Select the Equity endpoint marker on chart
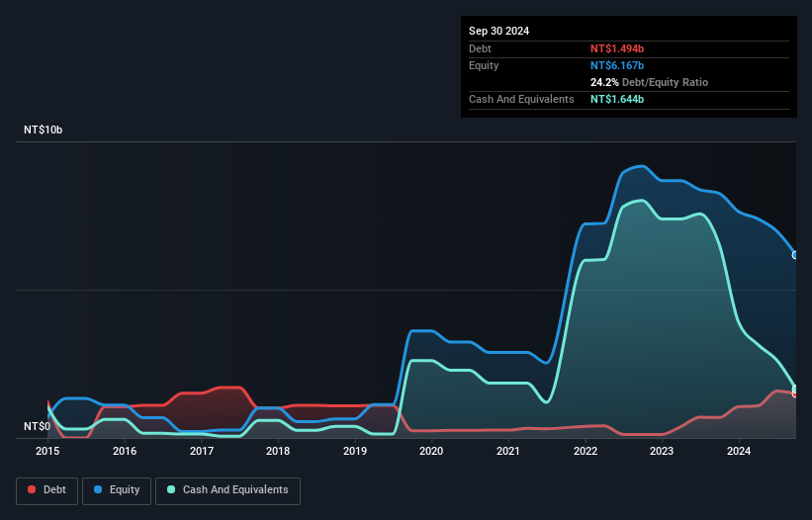Image resolution: width=812 pixels, height=520 pixels. pos(795,255)
